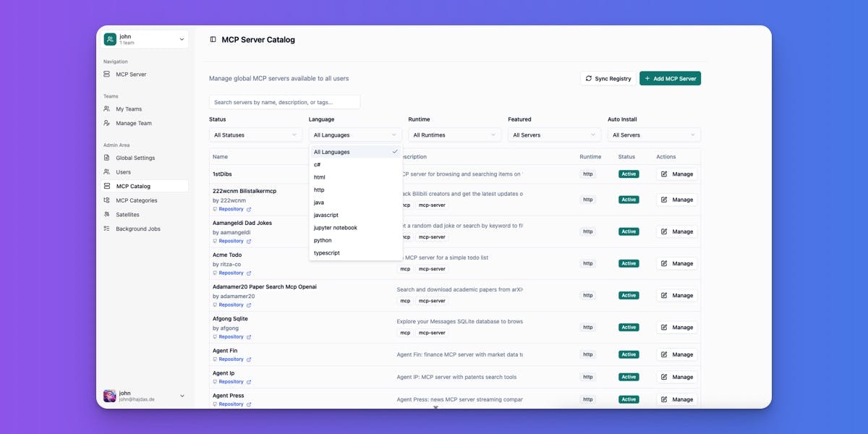
Task: Collapse the All Languages combo box
Action: coord(355,135)
